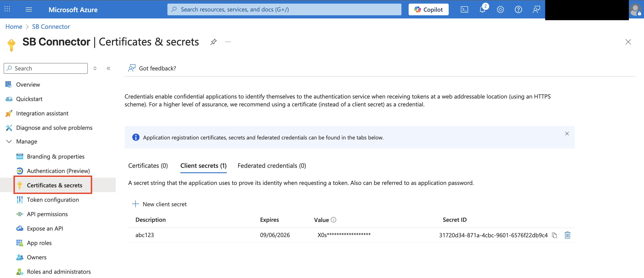Open portal settings gear icon
The height and width of the screenshot is (278, 644).
click(500, 9)
